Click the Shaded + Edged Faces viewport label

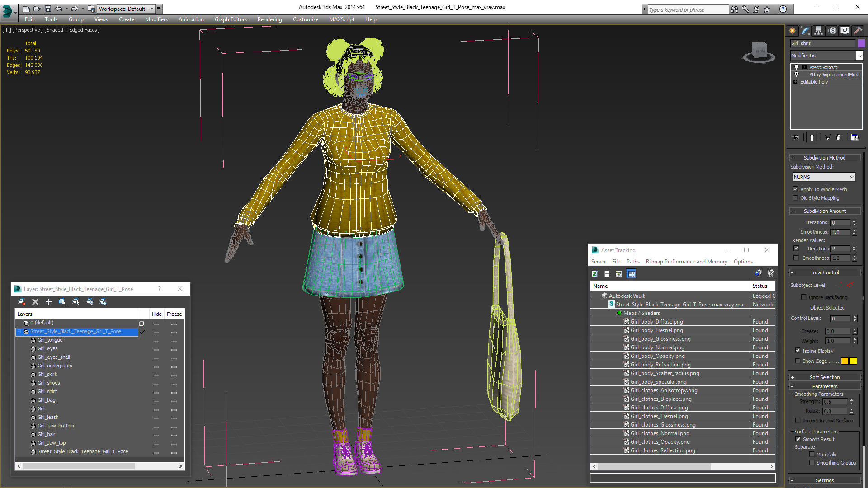tap(72, 30)
